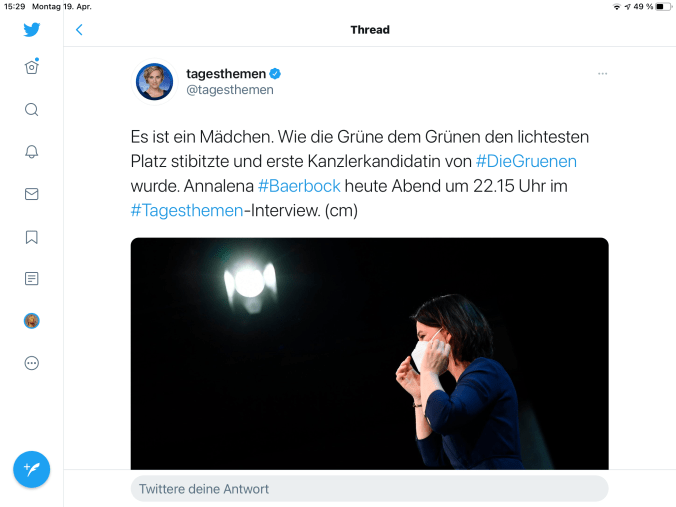The height and width of the screenshot is (507, 676).
Task: Open Bookmarks icon in sidebar
Action: 32,237
